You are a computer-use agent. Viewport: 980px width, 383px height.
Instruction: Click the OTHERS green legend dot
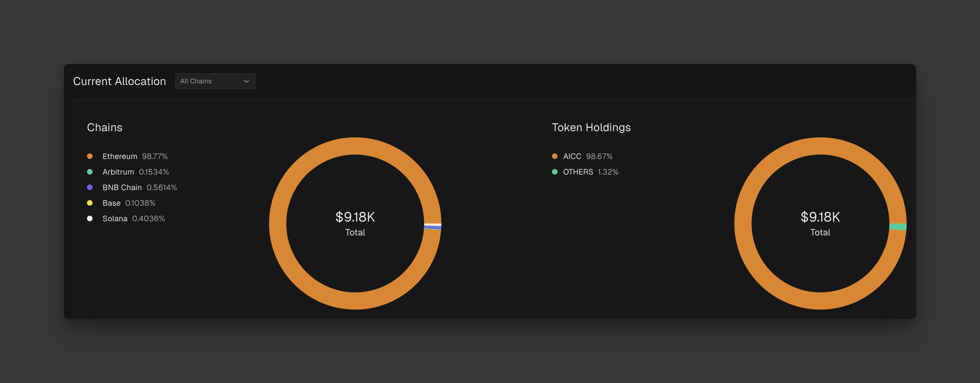click(x=555, y=172)
